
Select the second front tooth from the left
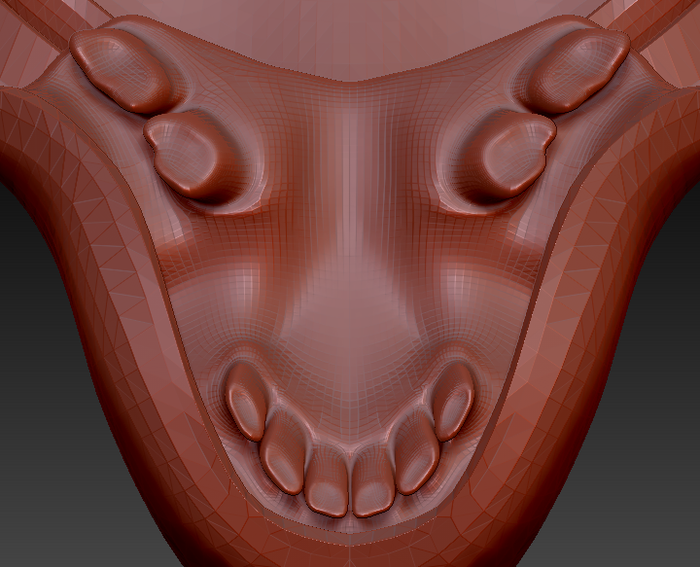[283, 451]
